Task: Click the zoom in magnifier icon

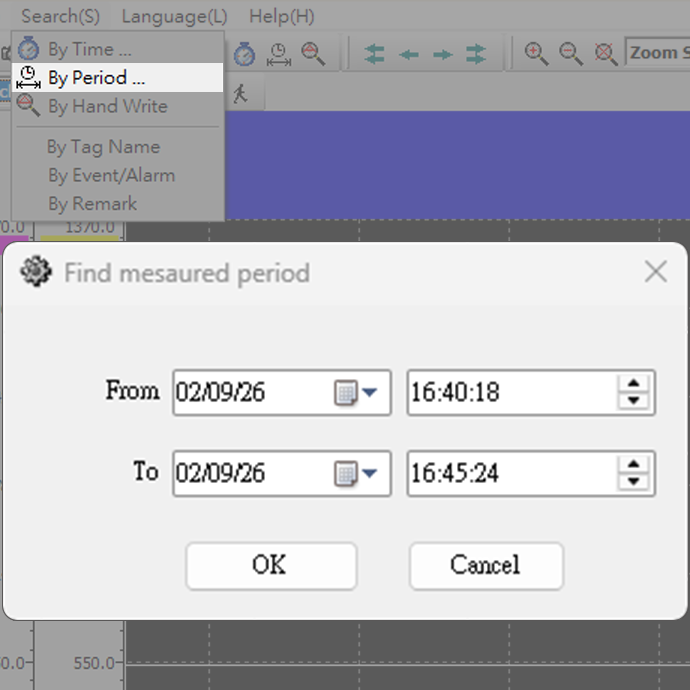Action: (536, 54)
